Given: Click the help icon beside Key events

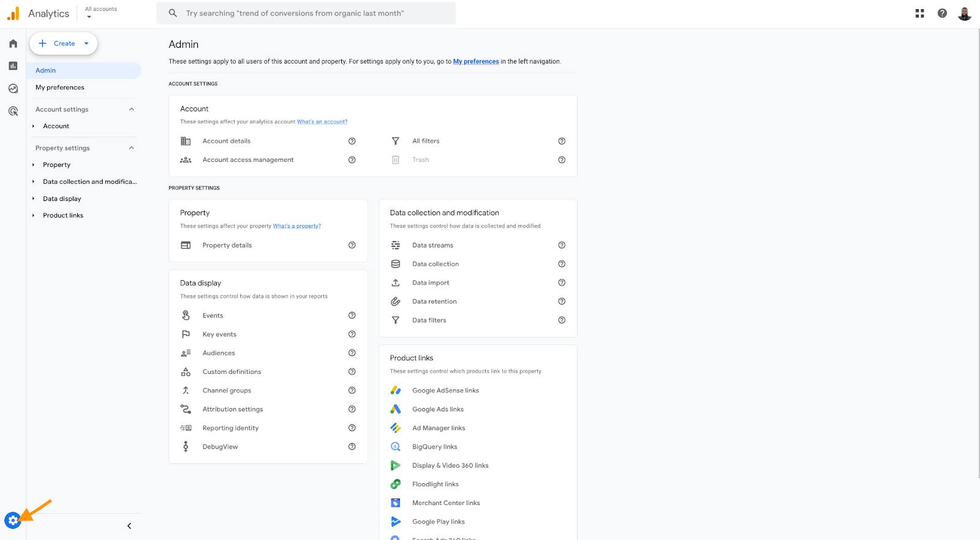Looking at the screenshot, I should (352, 334).
